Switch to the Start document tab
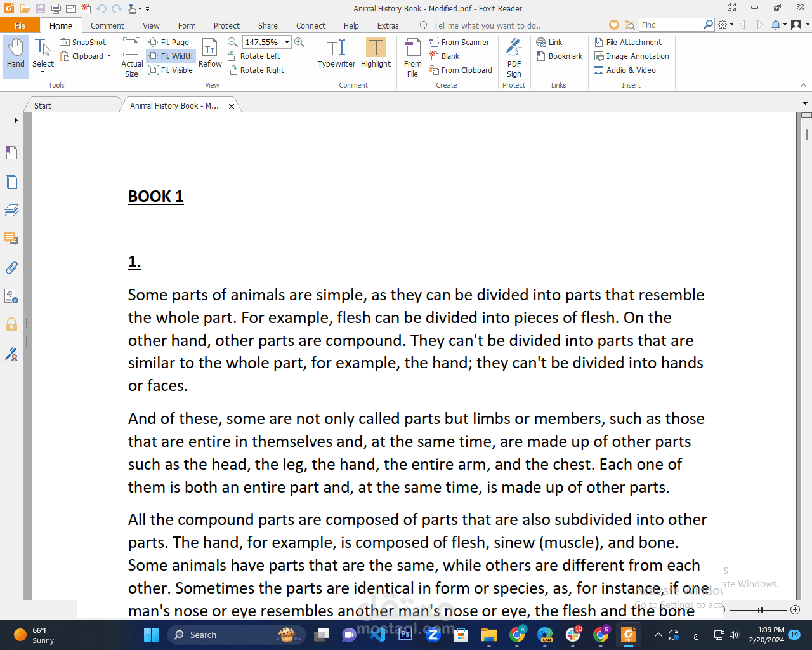Screen dimensions: 812x650 click(73, 105)
